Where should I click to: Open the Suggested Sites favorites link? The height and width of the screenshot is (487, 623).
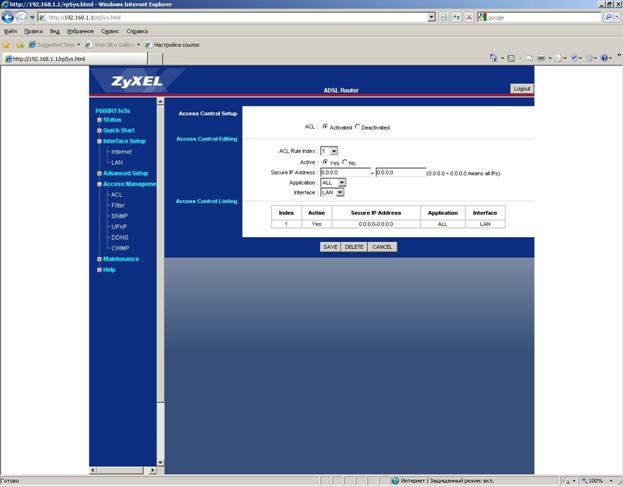coord(55,45)
